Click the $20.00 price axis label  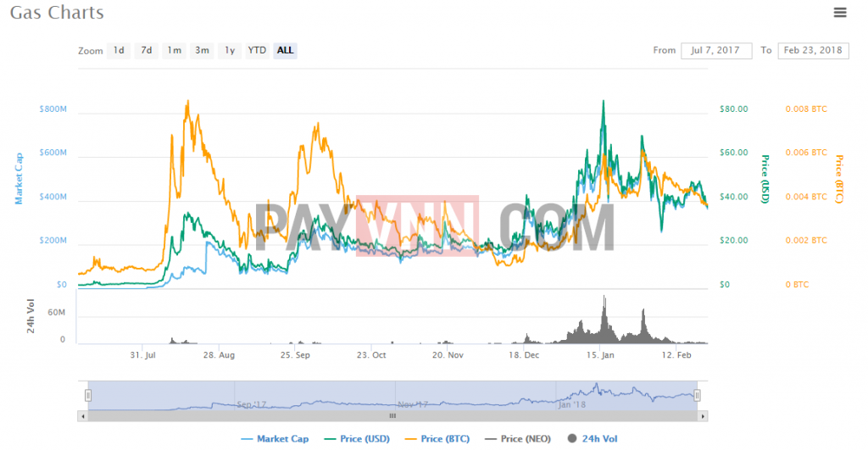pos(733,241)
